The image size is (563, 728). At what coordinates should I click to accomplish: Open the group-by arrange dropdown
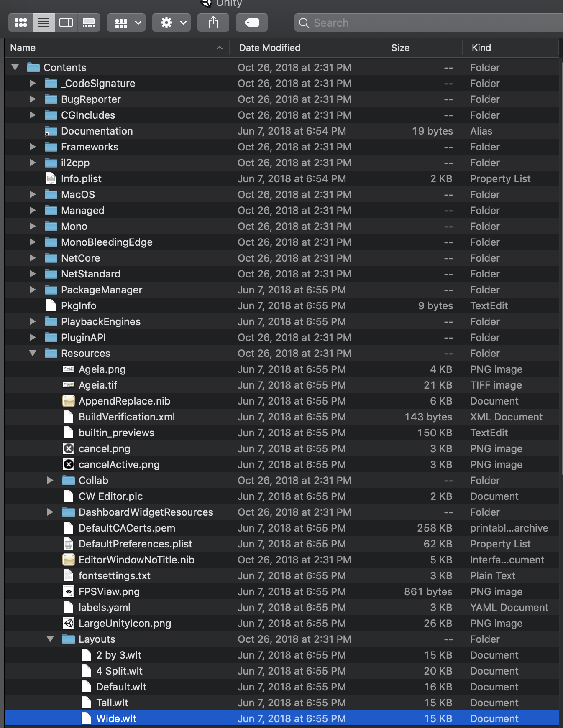126,23
